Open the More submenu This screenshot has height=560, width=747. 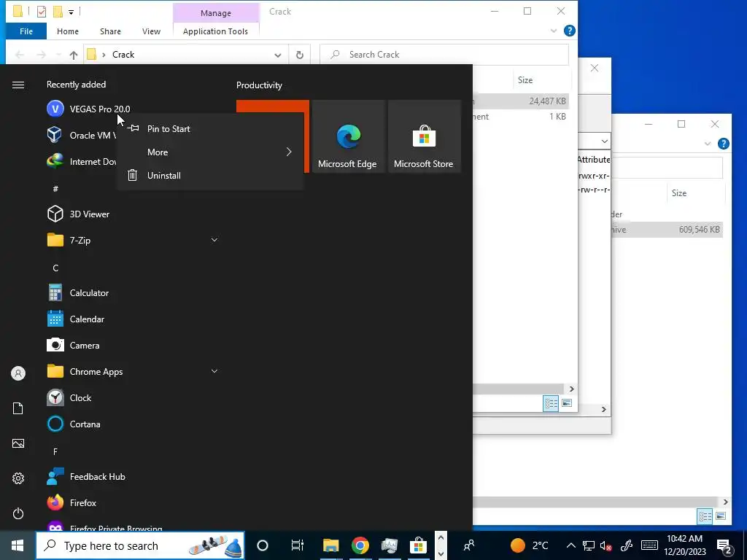209,152
